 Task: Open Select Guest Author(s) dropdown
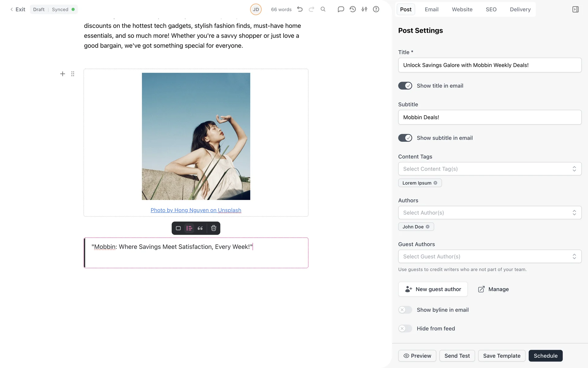pos(489,257)
